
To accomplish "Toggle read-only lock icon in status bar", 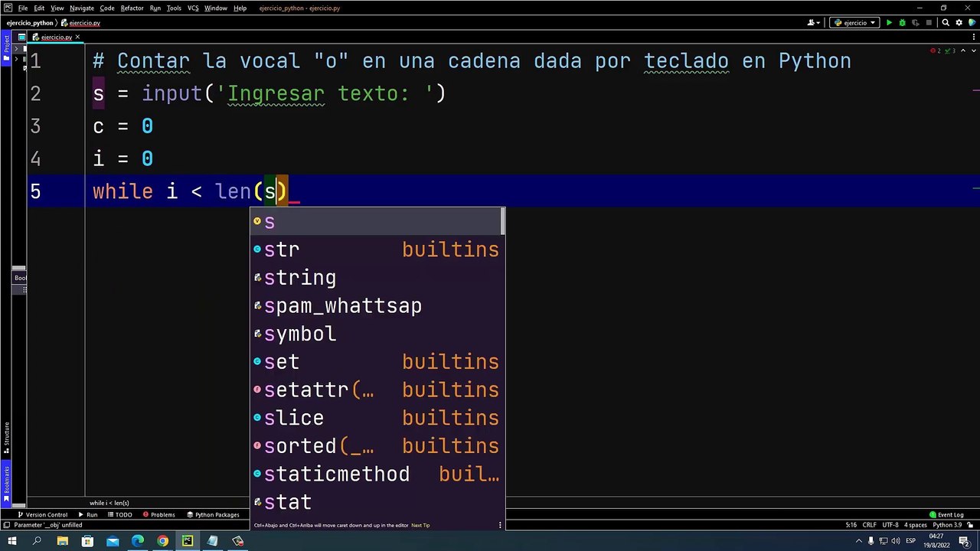I will click(971, 525).
